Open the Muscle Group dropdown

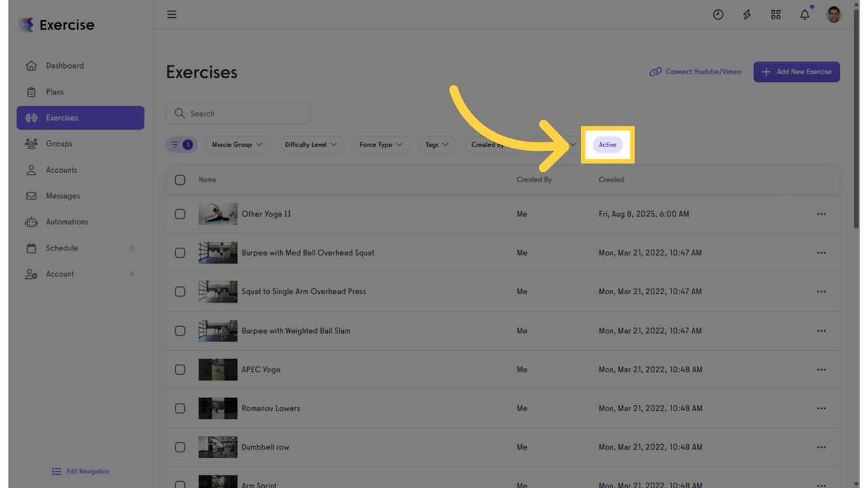pyautogui.click(x=238, y=144)
